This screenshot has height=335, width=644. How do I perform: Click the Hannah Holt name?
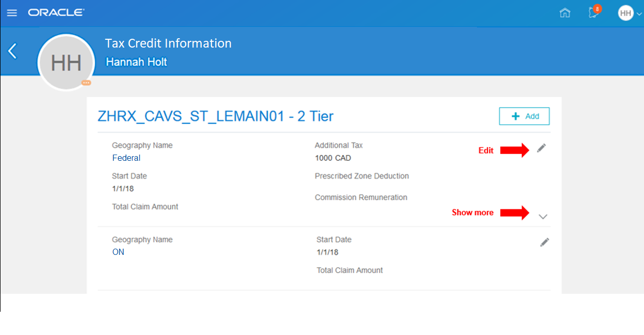pos(137,62)
